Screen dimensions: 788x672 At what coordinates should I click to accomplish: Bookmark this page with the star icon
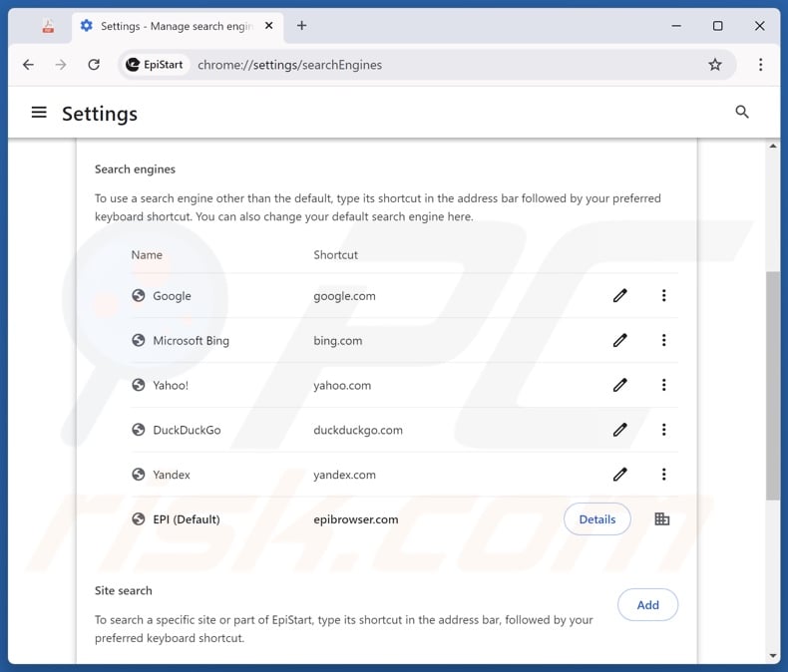715,65
